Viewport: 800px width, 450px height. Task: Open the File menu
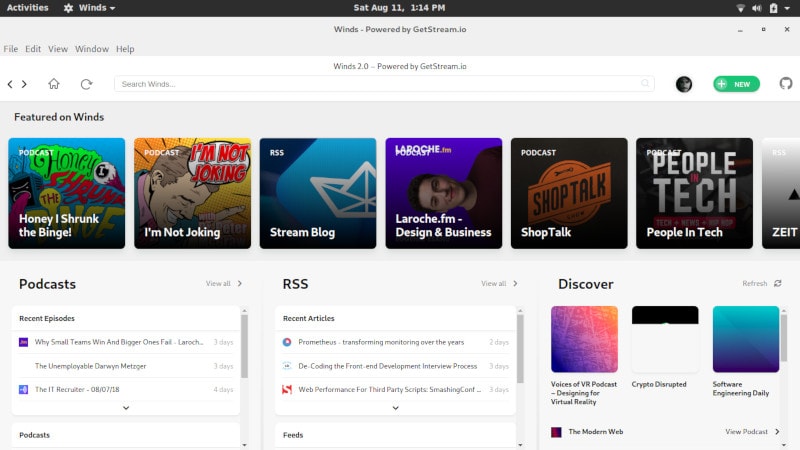[x=11, y=49]
